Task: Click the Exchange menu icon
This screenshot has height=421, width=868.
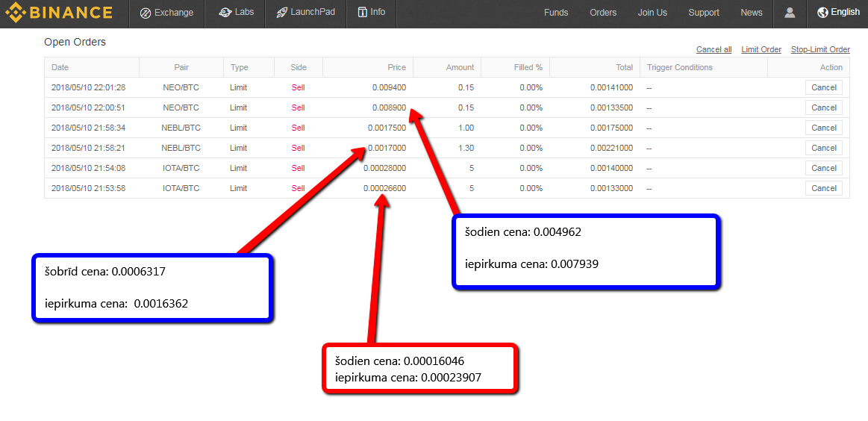Action: pos(146,13)
